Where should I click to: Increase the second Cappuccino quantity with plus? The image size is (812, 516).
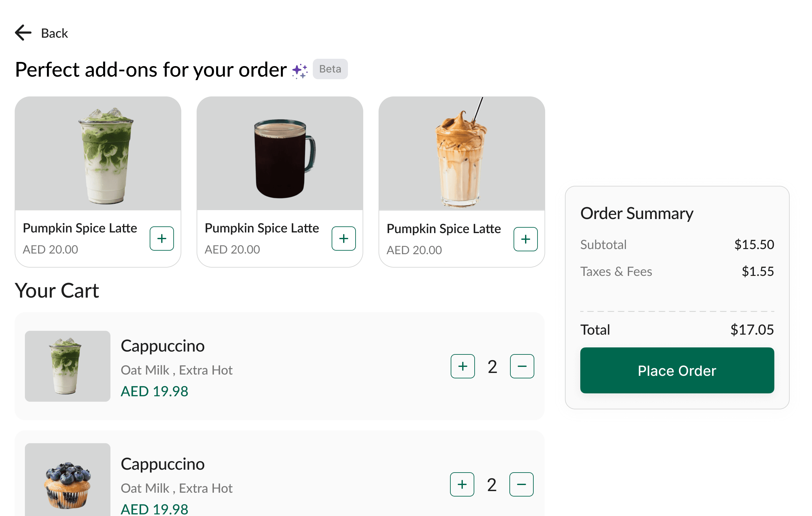[x=462, y=485]
